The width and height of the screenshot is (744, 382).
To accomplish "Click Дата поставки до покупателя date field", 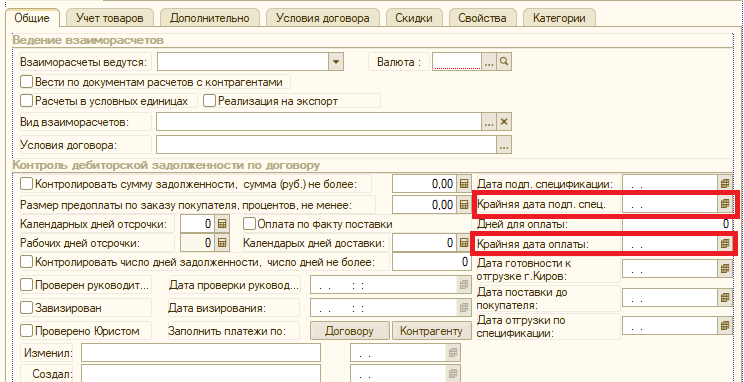I will coord(670,298).
